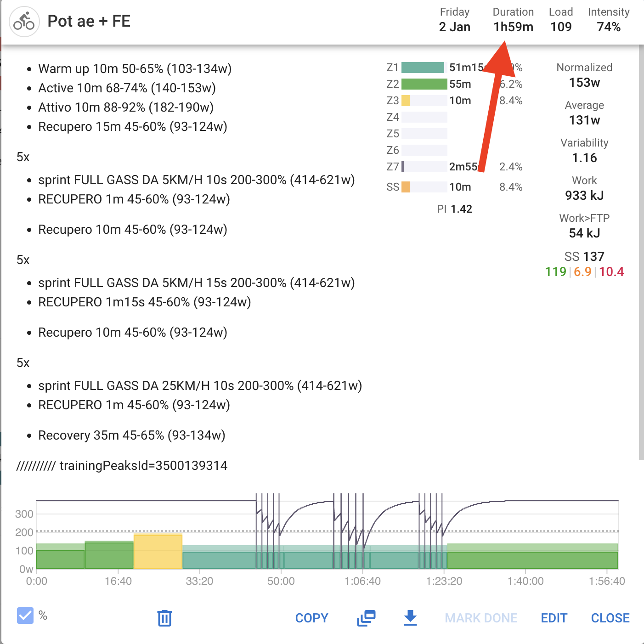Click the workout title Pot ae + FE

(89, 21)
